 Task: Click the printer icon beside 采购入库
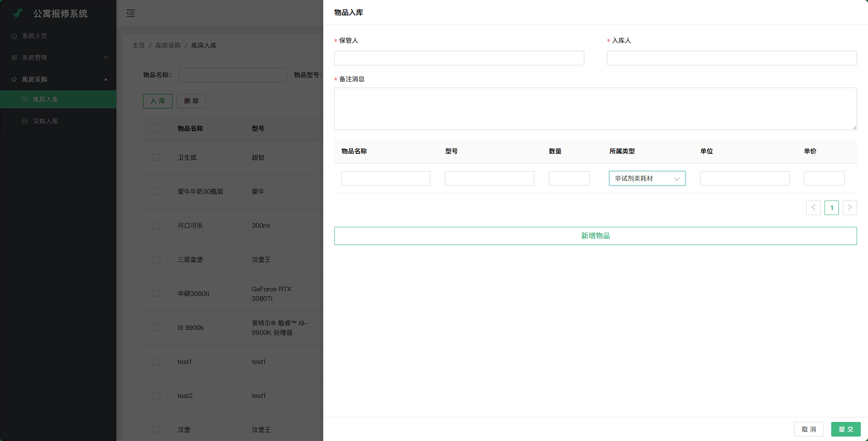pos(25,121)
